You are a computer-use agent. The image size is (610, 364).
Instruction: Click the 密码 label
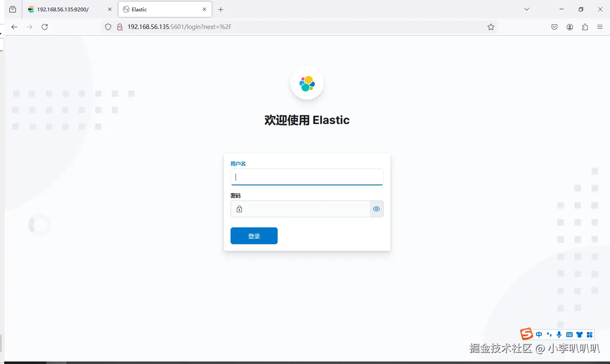click(236, 195)
